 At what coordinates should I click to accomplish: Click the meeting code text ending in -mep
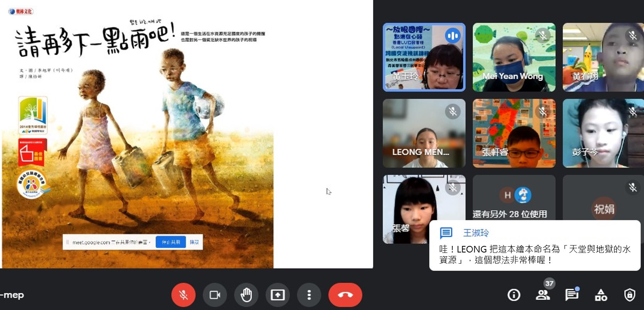(x=12, y=295)
